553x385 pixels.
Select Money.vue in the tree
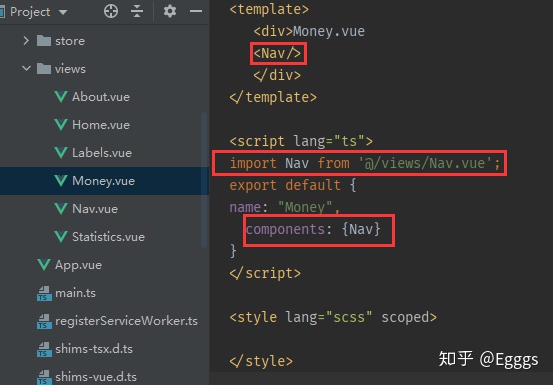(103, 181)
